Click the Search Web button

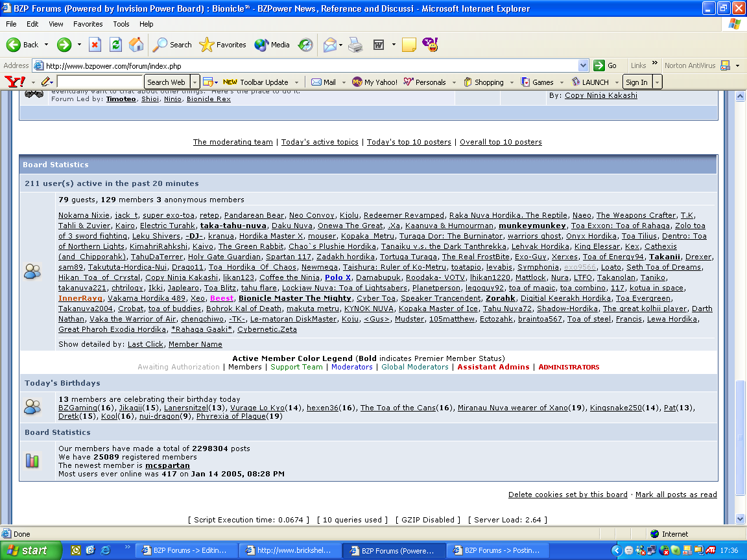tap(166, 82)
